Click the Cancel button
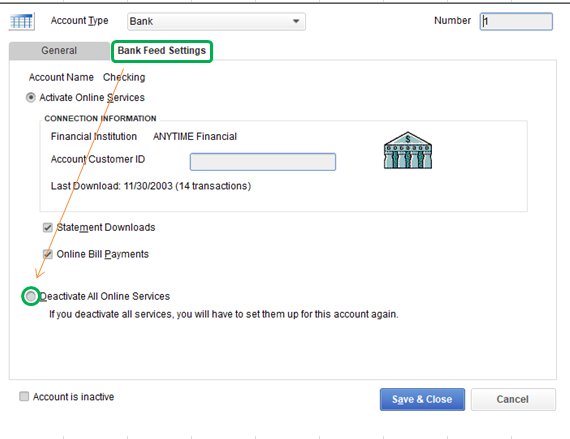570x439 pixels. (x=513, y=399)
